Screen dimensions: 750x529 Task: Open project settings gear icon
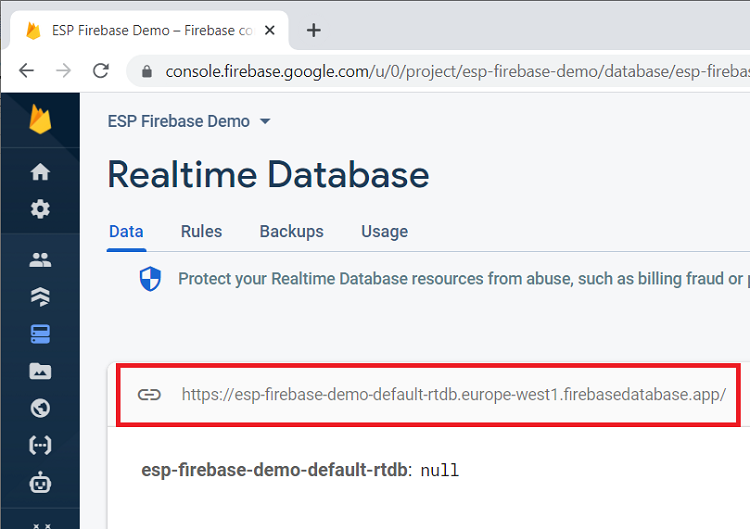(x=40, y=209)
